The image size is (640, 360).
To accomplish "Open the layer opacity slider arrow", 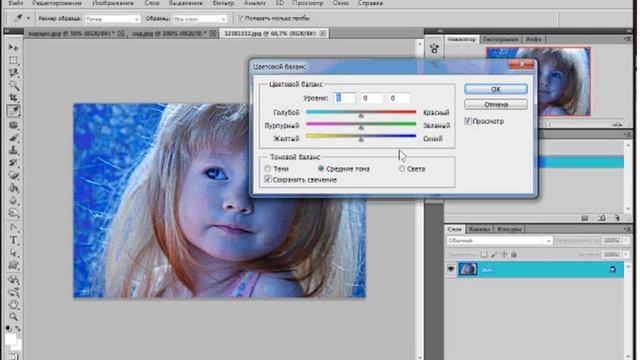I will click(627, 241).
